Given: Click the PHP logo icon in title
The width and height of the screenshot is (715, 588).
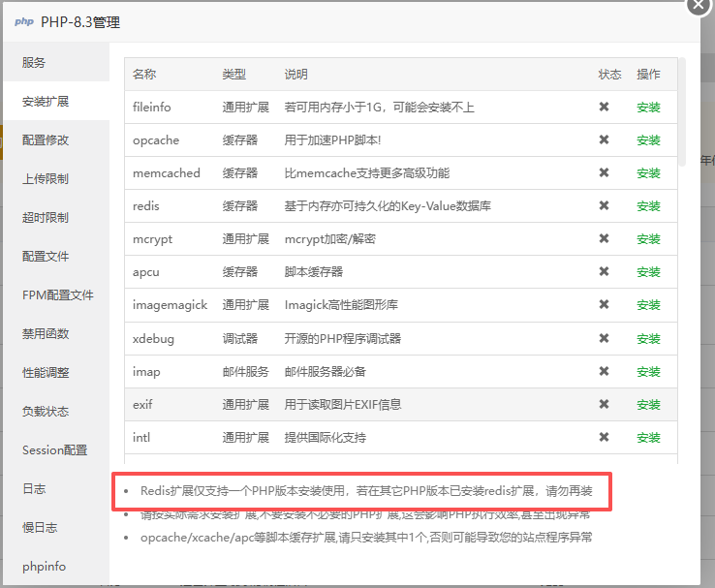Looking at the screenshot, I should click(24, 21).
